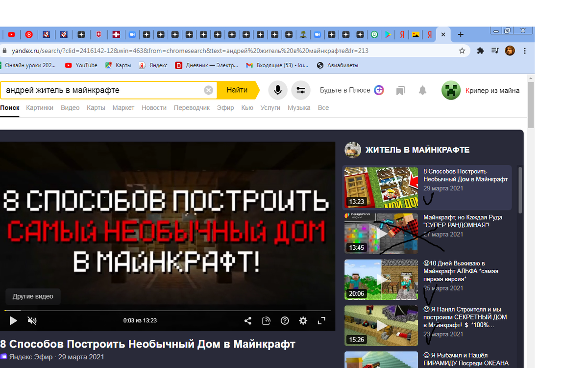Expand the 'Все' services tab
The image size is (588, 368).
(323, 107)
